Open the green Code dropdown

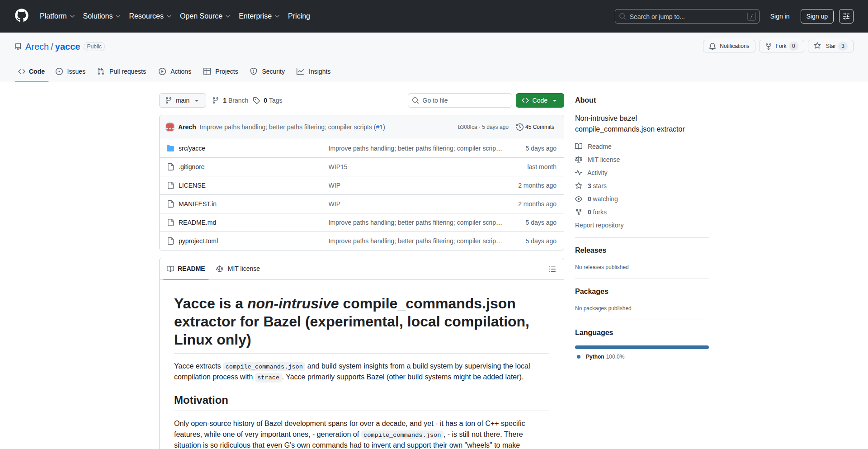(539, 100)
